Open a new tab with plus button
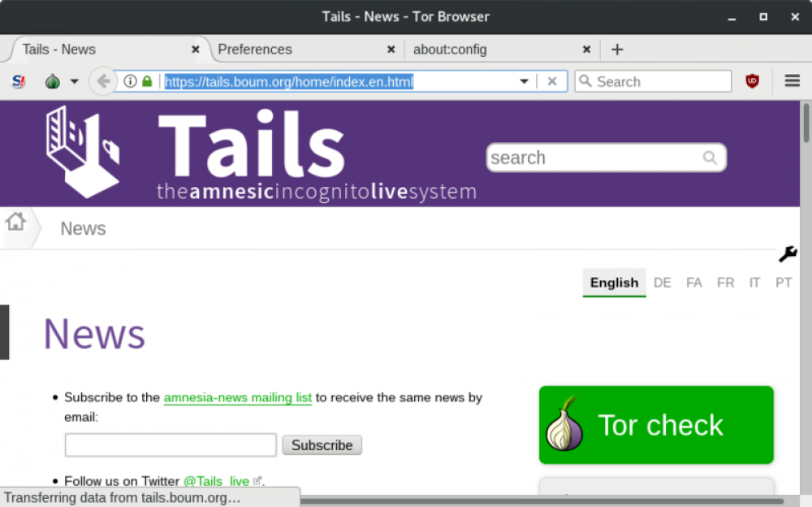This screenshot has height=507, width=812. click(x=617, y=50)
